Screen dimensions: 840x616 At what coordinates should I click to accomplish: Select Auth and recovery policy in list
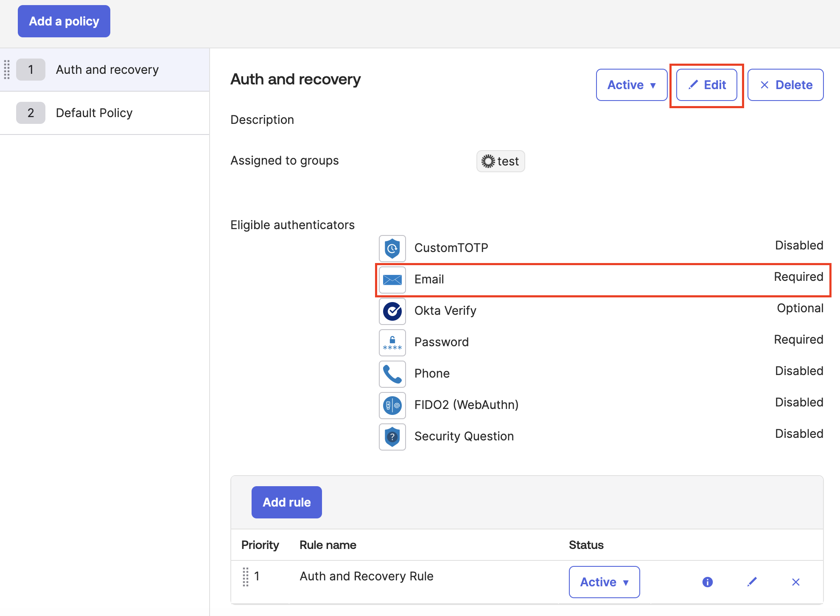point(107,70)
